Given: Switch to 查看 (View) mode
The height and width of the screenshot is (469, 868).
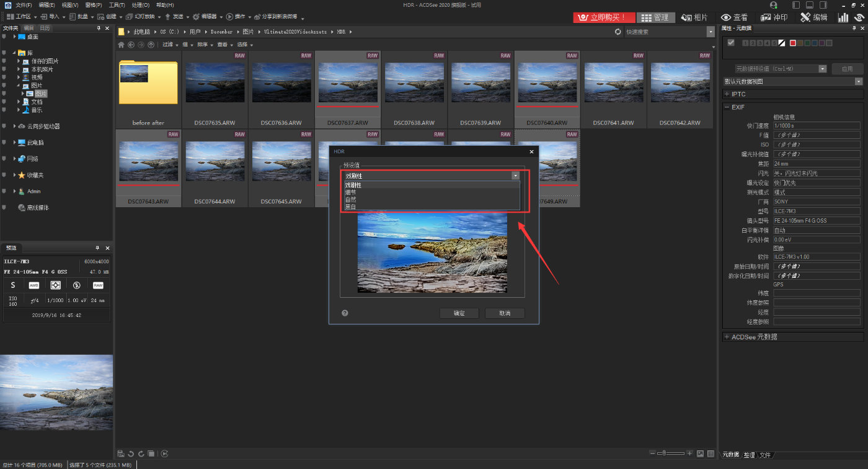Looking at the screenshot, I should click(734, 17).
